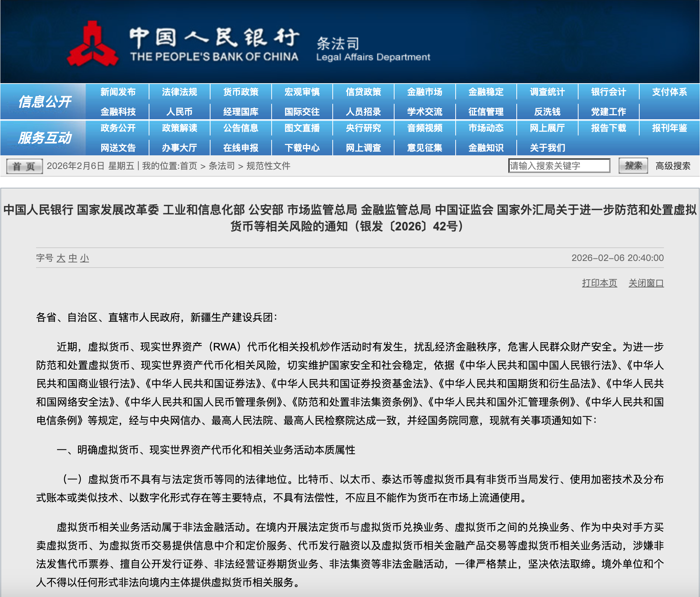Click the 搜索 search button
Screen dimensions: 700x597
633,166
